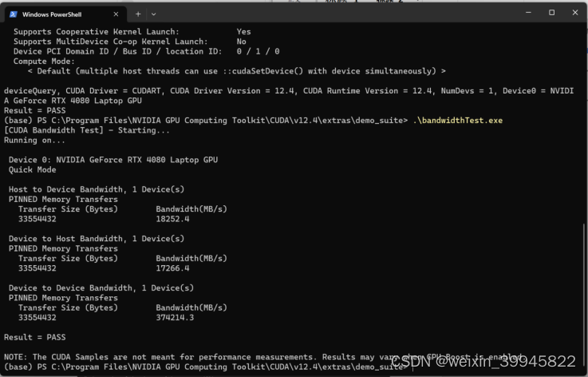
Task: Click the "Host to Device Bandwidth" heading
Action: 96,189
